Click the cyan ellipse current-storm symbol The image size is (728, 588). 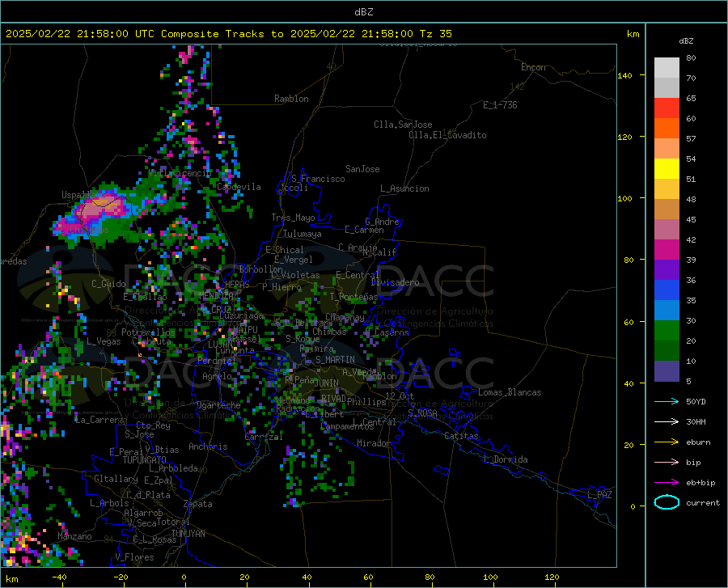click(x=667, y=502)
